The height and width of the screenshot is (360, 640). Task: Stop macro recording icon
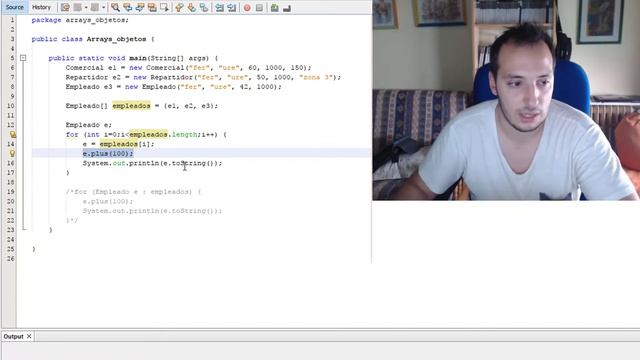pyautogui.click(x=259, y=7)
